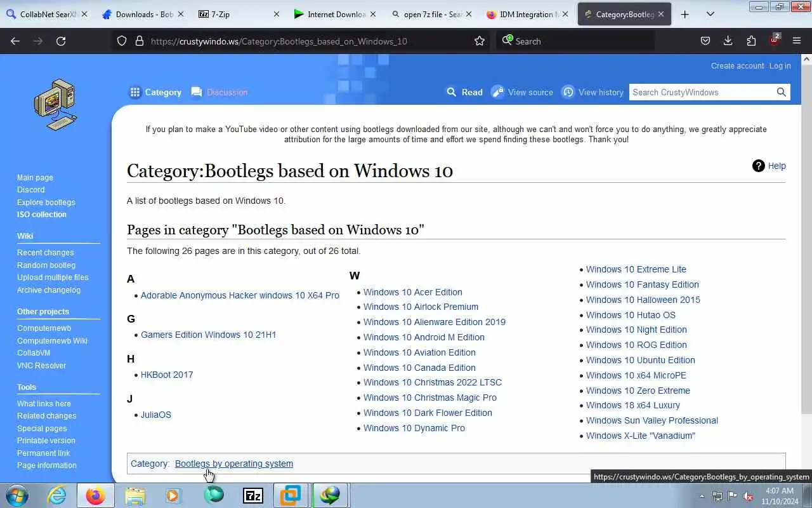Open Recent changes in the sidebar
812x508 pixels.
click(x=45, y=253)
